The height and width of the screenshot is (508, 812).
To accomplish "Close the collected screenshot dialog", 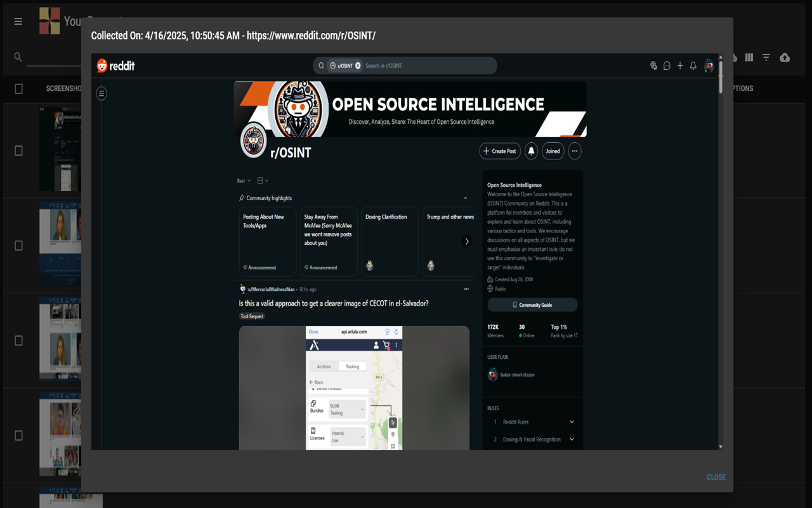I will click(716, 478).
